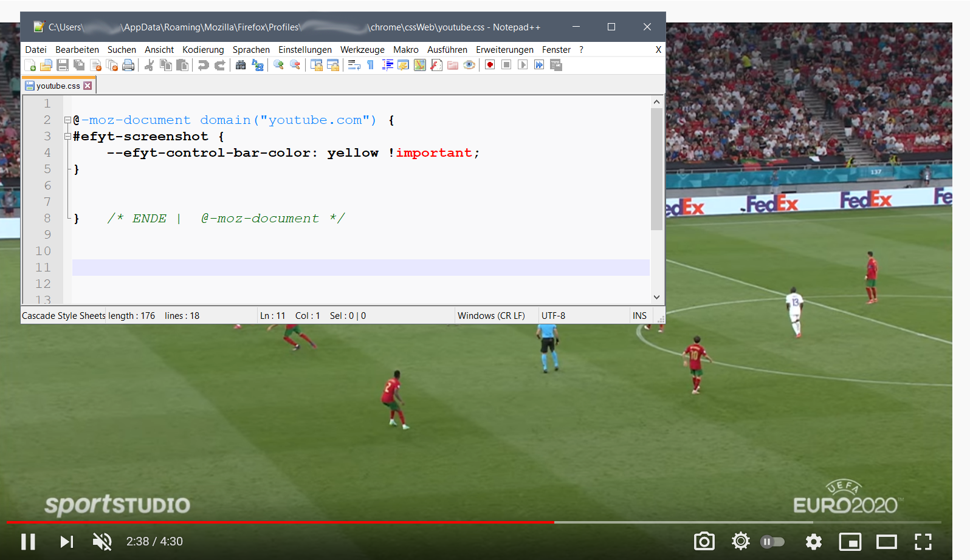The height and width of the screenshot is (560, 970).
Task: Seek on the red video progress bar
Action: tap(281, 522)
